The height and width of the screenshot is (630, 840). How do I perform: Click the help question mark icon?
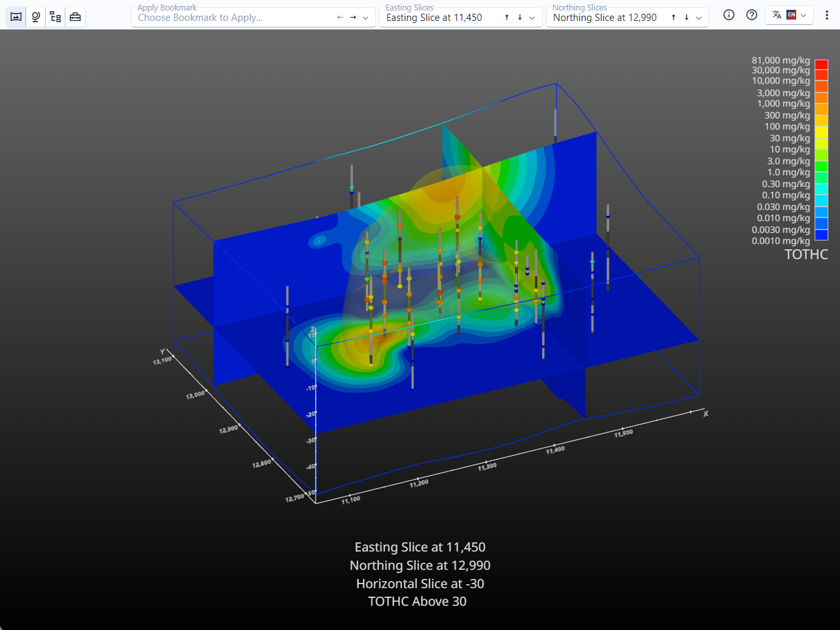tap(752, 15)
